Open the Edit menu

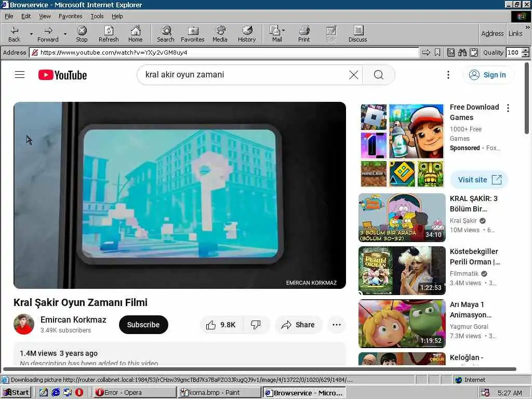(26, 16)
